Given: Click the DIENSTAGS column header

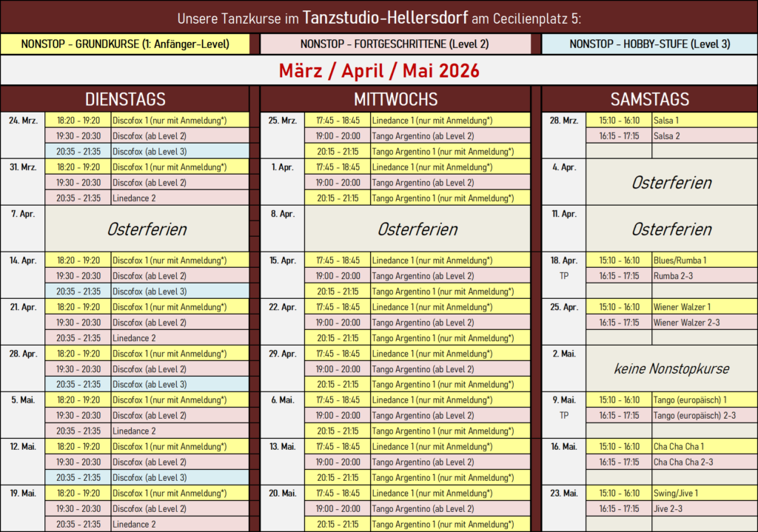Looking at the screenshot, I should 125,99.
